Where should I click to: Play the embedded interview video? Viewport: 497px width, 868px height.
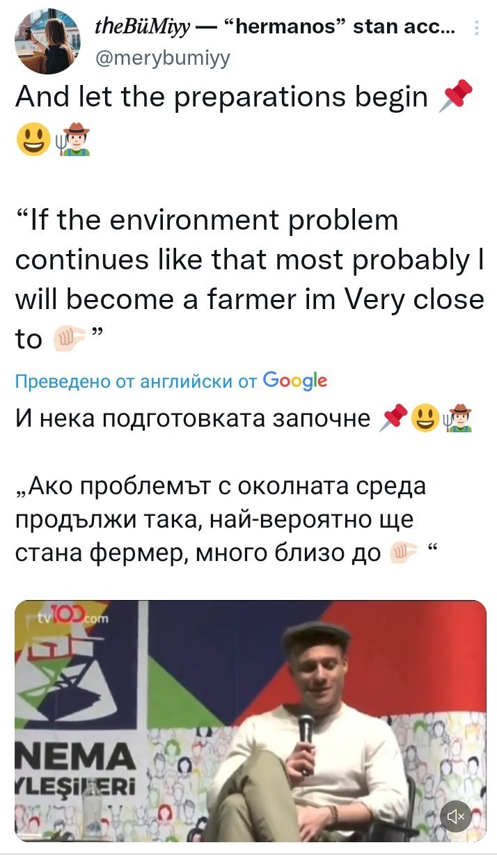pos(250,720)
